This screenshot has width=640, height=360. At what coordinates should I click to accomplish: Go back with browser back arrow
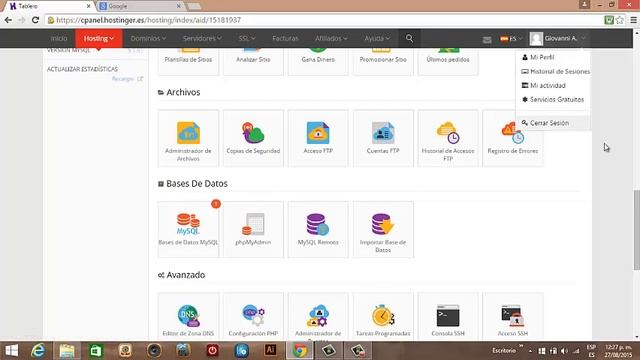8,20
